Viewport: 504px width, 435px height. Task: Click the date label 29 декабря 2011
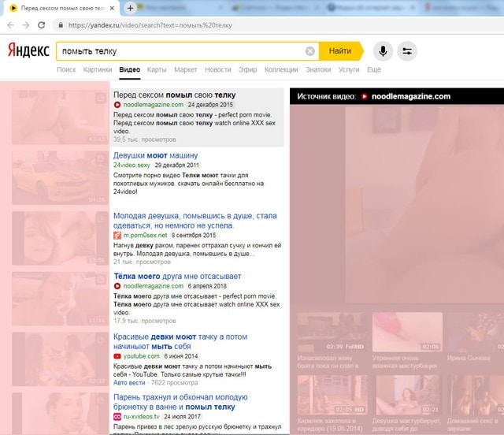(x=176, y=165)
